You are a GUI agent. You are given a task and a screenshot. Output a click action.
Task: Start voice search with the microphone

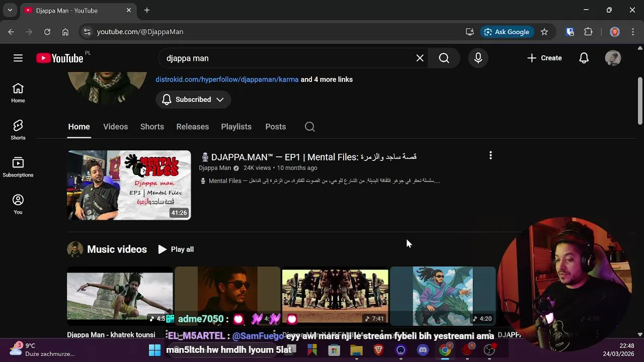pyautogui.click(x=478, y=58)
